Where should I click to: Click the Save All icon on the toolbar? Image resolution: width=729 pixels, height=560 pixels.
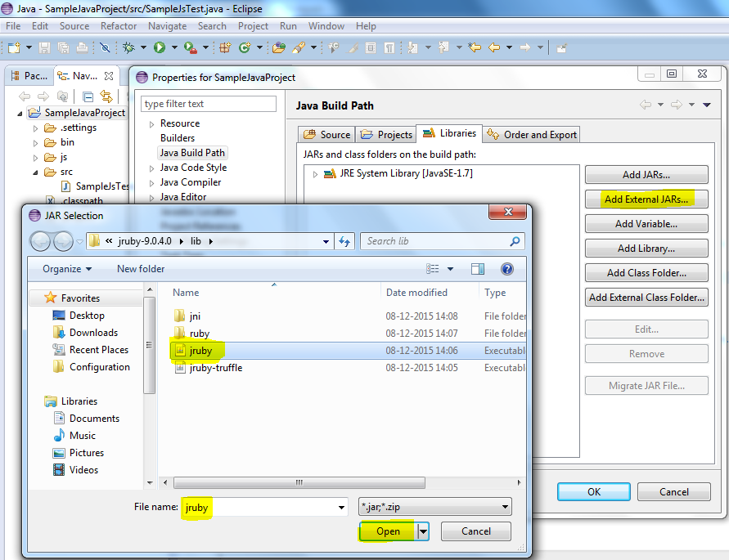click(63, 47)
